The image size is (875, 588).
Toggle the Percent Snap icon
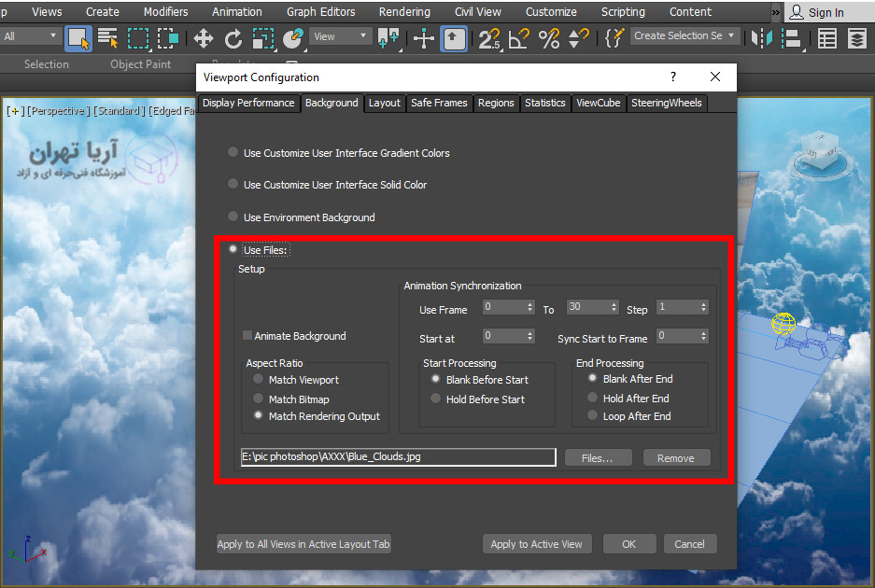pyautogui.click(x=549, y=38)
